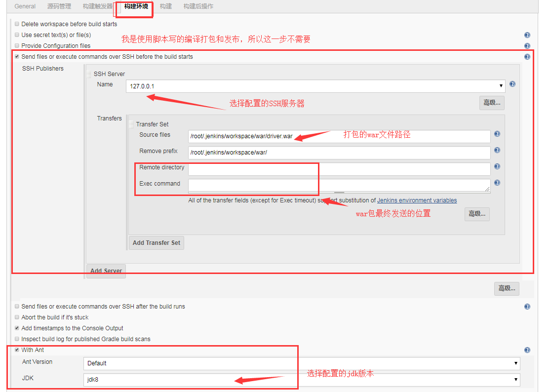Viewport: 551px width, 392px height.
Task: Open help icon for Exec command field
Action: click(497, 183)
